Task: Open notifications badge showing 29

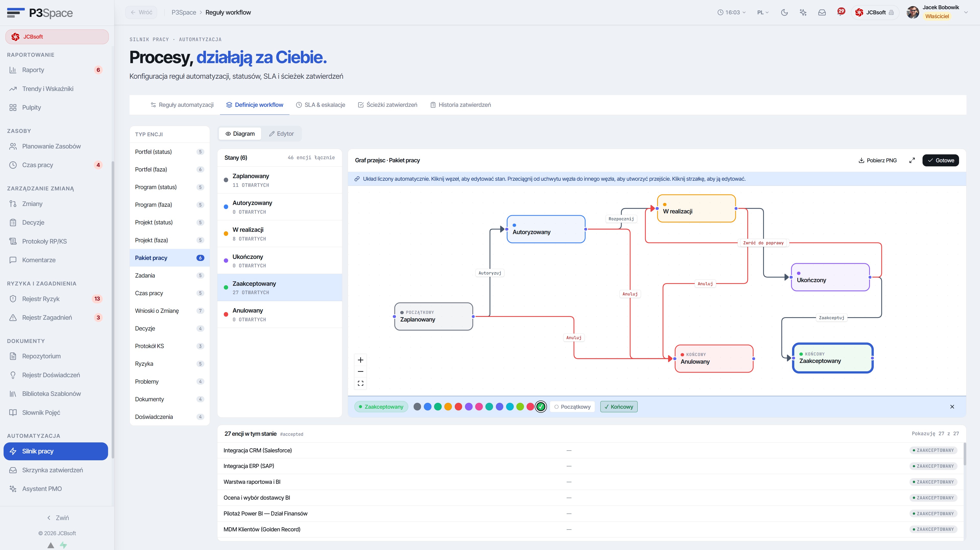Action: (841, 12)
